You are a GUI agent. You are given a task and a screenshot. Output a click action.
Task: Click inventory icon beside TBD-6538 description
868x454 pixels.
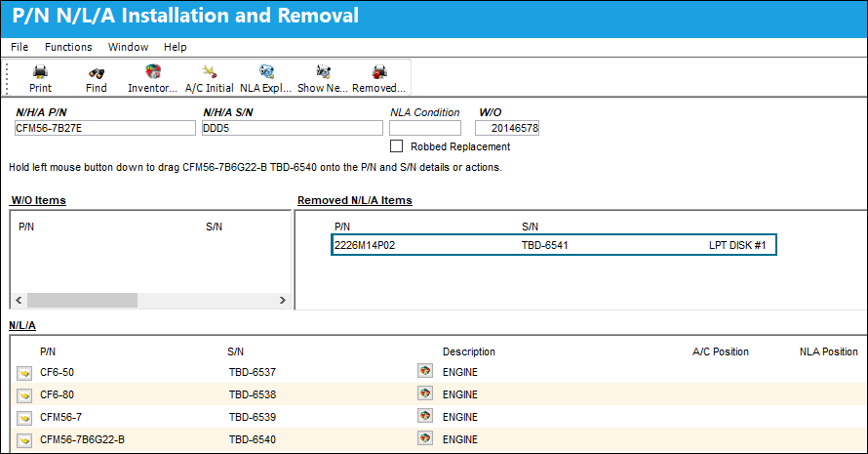425,393
